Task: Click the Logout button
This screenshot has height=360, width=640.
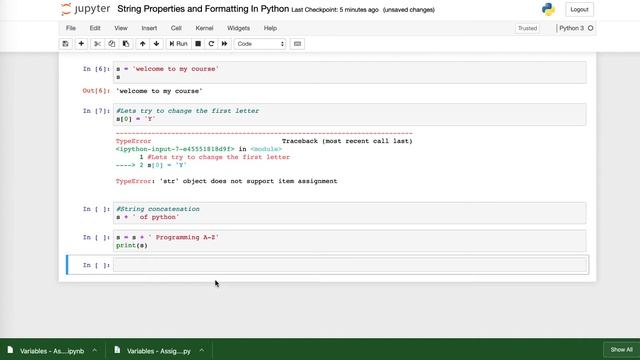Action: coord(579,9)
